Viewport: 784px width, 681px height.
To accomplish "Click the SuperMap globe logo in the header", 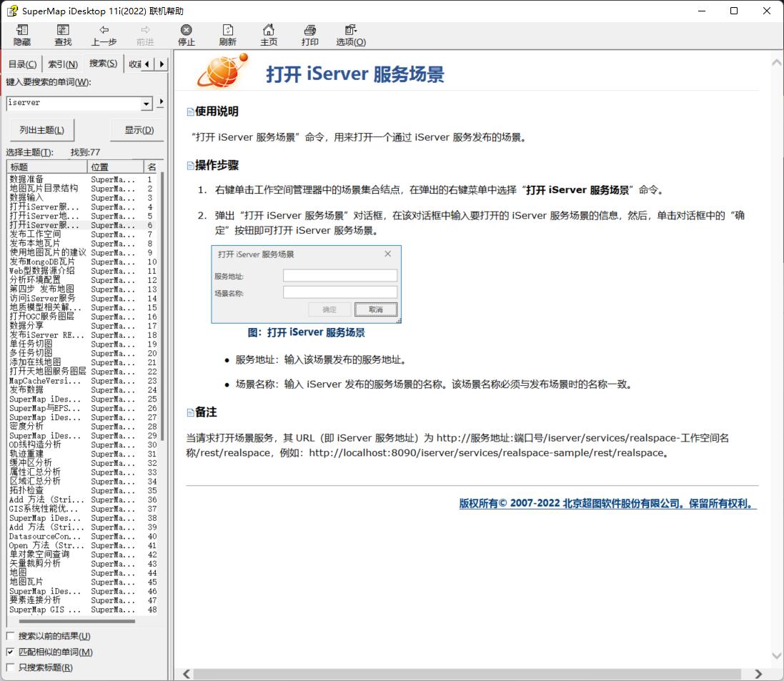I will click(223, 71).
